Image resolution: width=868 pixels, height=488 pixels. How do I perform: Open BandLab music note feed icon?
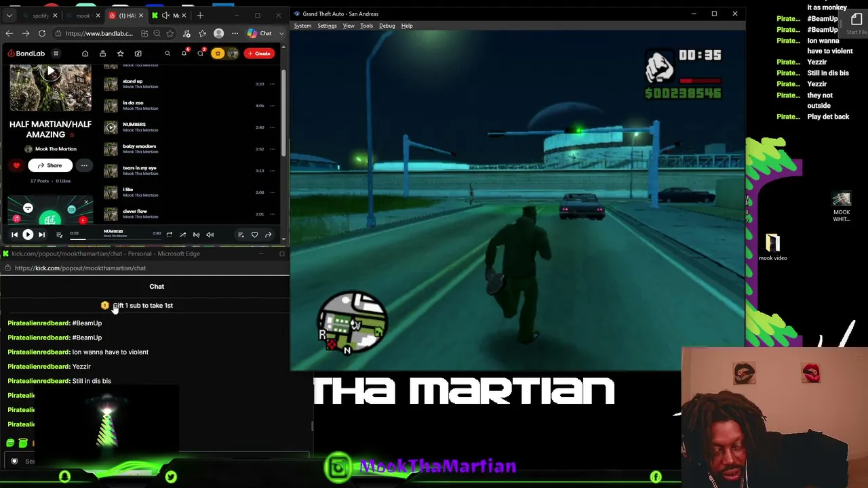coord(138,54)
